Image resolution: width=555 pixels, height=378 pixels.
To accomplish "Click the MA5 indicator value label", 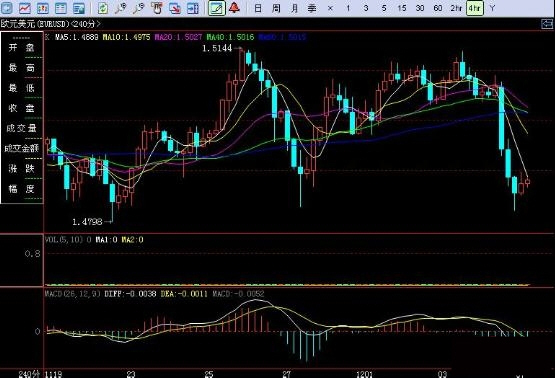I will [77, 37].
